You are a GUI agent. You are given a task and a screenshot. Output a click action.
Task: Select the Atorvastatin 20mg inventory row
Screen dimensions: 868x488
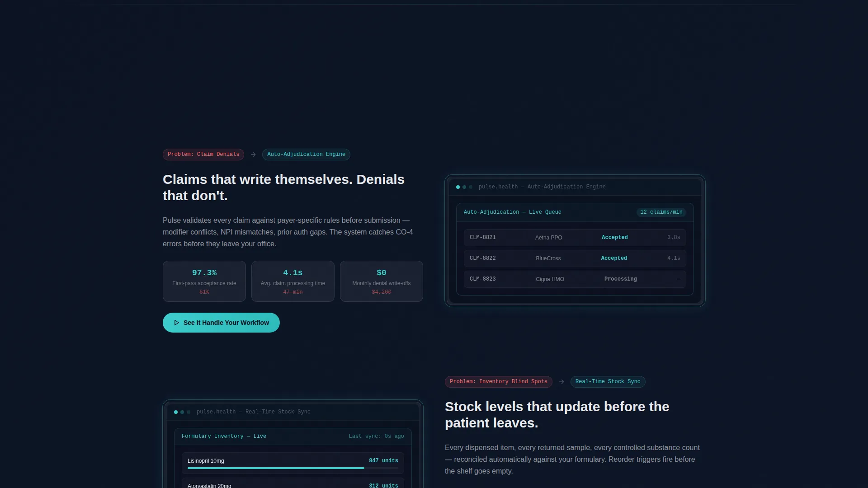tap(293, 483)
